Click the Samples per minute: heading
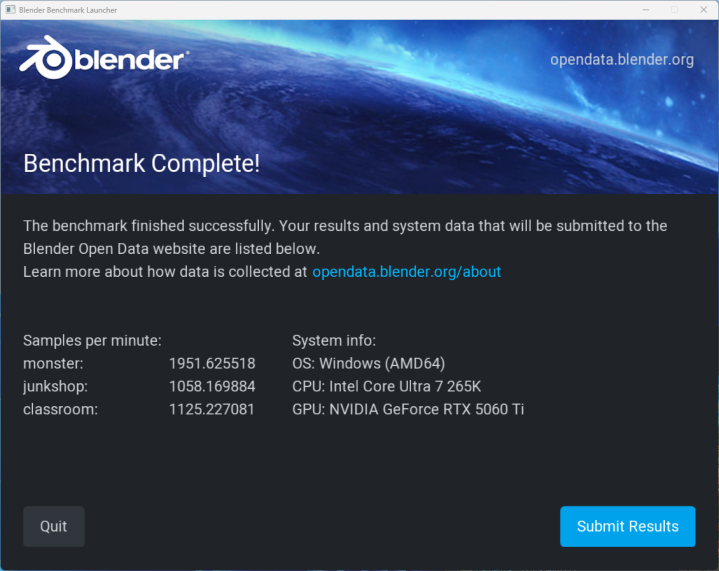 click(x=92, y=340)
